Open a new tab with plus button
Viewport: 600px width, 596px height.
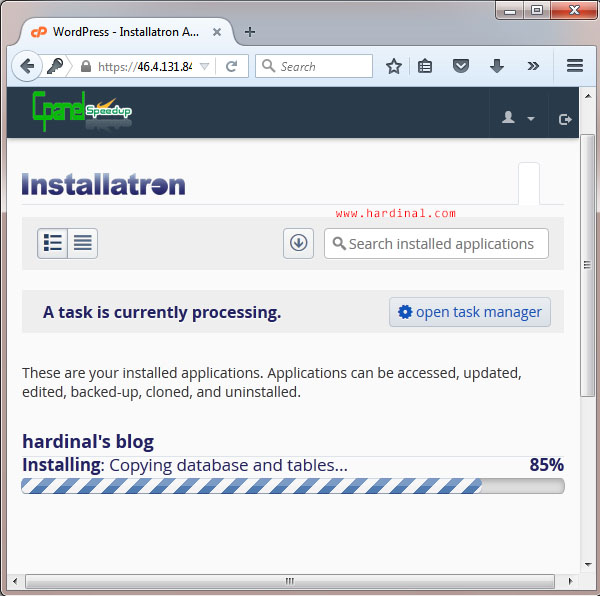[x=250, y=32]
